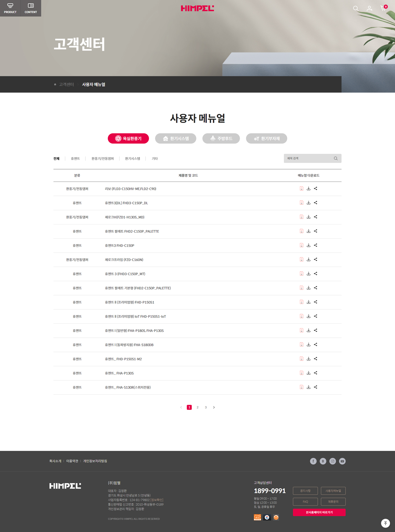Go to next page arrow
The height and width of the screenshot is (532, 395).
pyautogui.click(x=214, y=407)
